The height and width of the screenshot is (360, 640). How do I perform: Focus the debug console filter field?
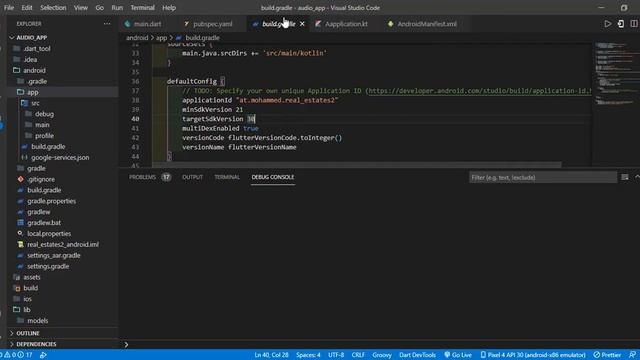542,178
